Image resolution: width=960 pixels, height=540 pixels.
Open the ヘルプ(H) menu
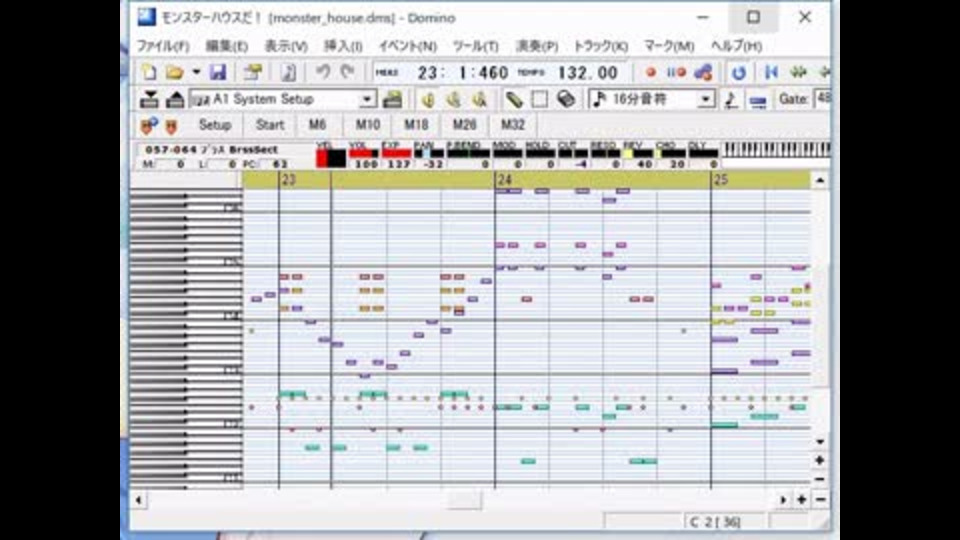[737, 46]
